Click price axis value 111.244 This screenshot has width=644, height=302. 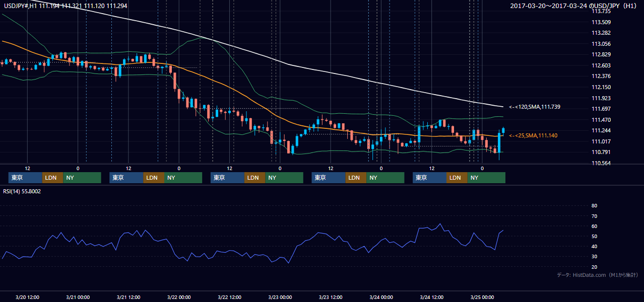point(601,130)
